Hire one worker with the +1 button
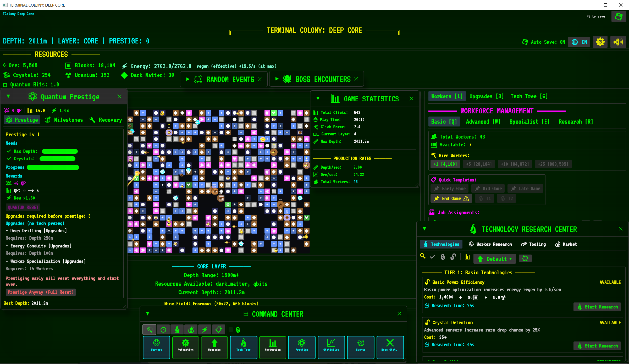This screenshot has width=629, height=364. point(445,164)
